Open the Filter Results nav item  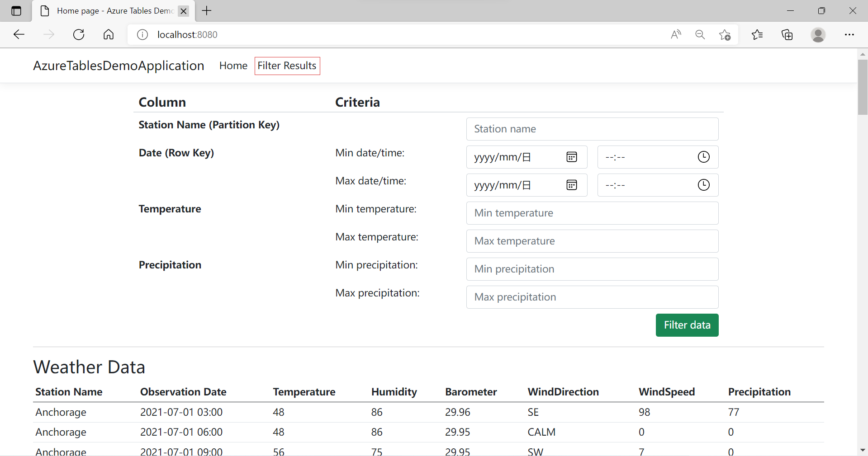(x=287, y=66)
